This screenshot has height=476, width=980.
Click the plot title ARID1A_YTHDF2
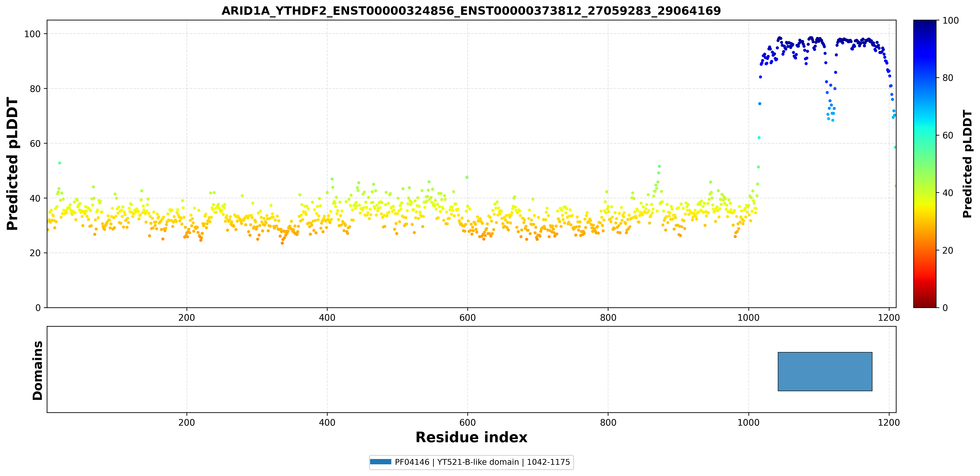click(471, 11)
